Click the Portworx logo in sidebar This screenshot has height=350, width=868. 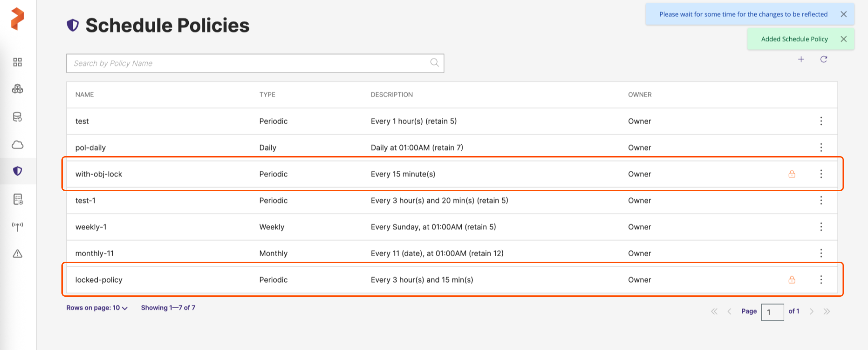(x=17, y=19)
